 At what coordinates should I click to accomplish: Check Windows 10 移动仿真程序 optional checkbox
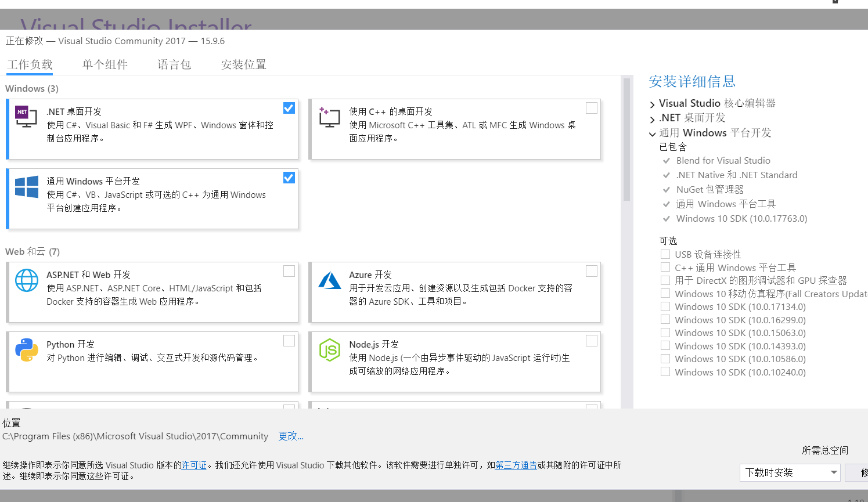point(665,293)
